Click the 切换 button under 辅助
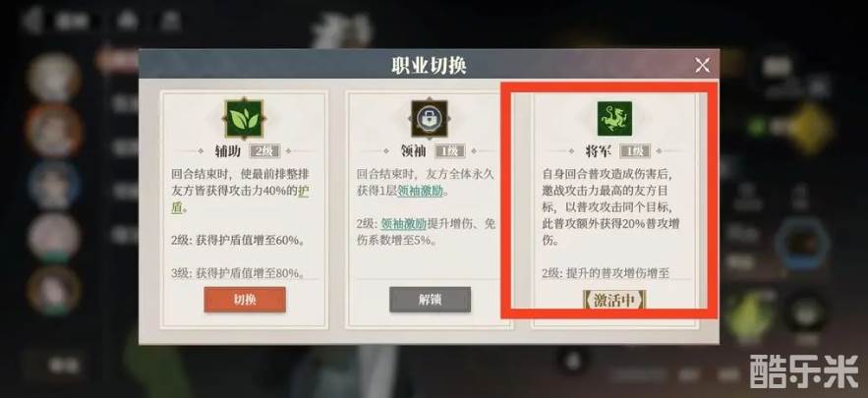The height and width of the screenshot is (398, 868). (245, 300)
